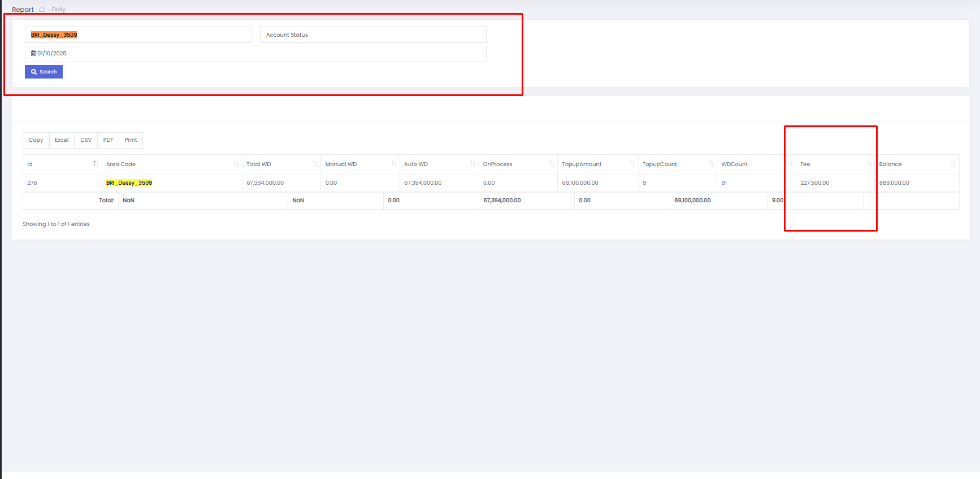Sort table by TopupCount column
The height and width of the screenshot is (479, 980).
pos(678,164)
